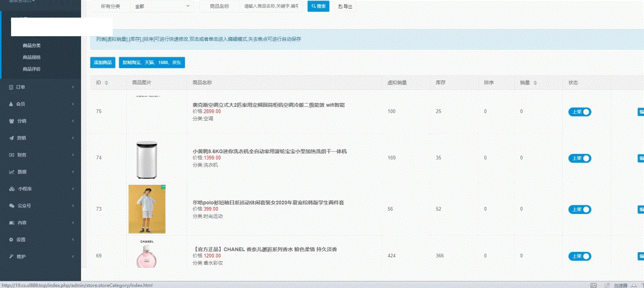Viewport: 644px width, 288px height.
Task: Click the 导出 export button
Action: pos(345,7)
